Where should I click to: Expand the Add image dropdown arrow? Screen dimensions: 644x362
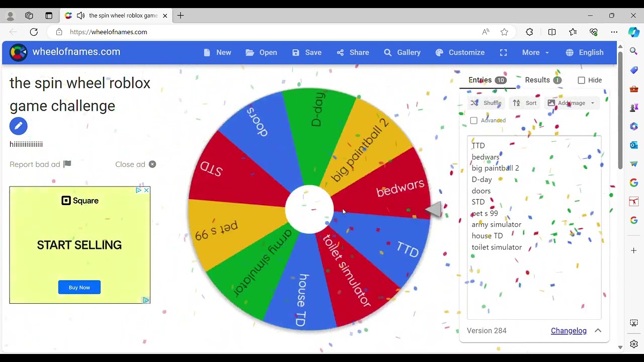tap(592, 103)
